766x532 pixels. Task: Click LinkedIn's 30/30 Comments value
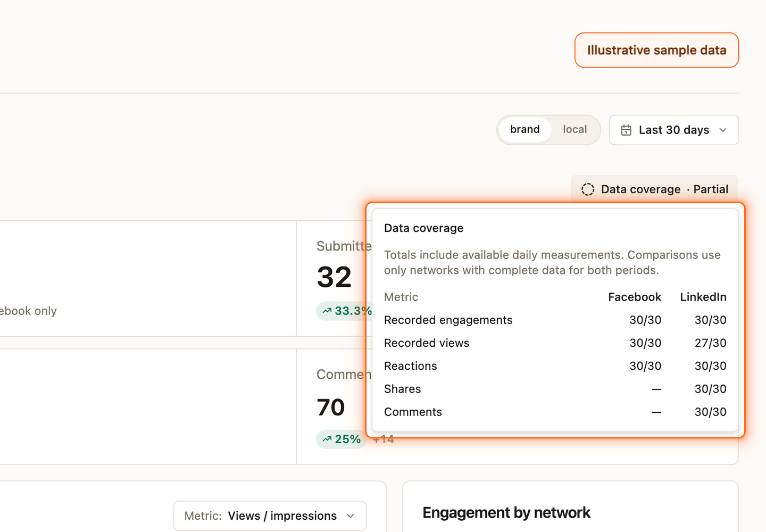711,412
